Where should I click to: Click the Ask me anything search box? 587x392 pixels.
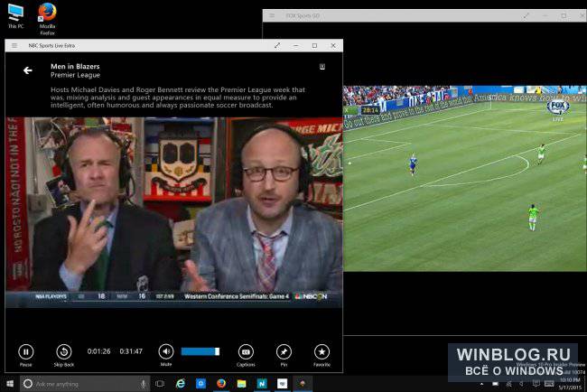coord(85,384)
